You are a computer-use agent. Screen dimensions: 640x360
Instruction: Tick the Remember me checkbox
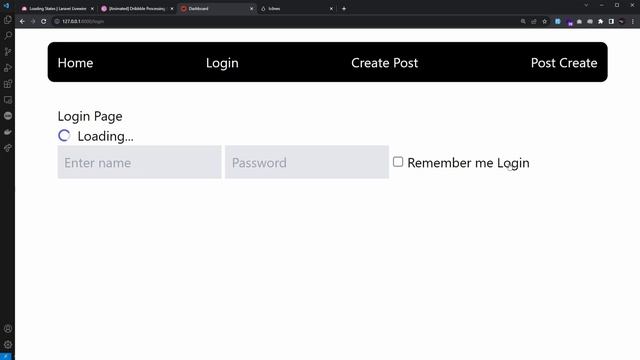pos(398,162)
